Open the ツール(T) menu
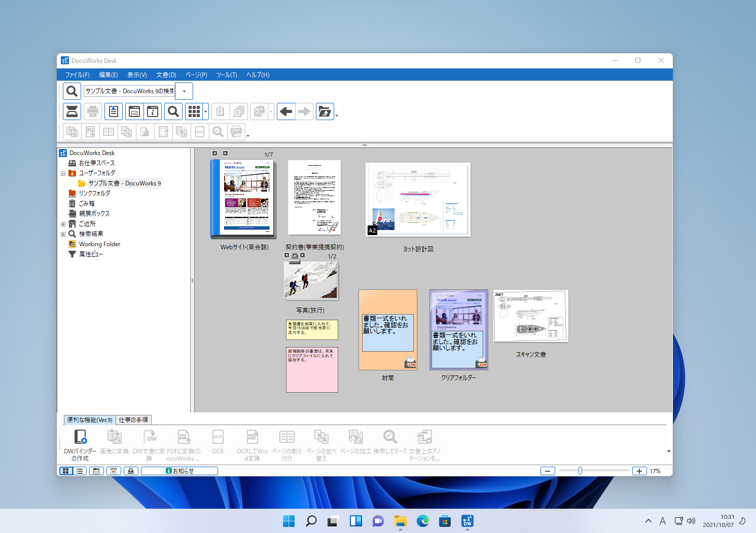This screenshot has height=533, width=756. click(x=227, y=74)
